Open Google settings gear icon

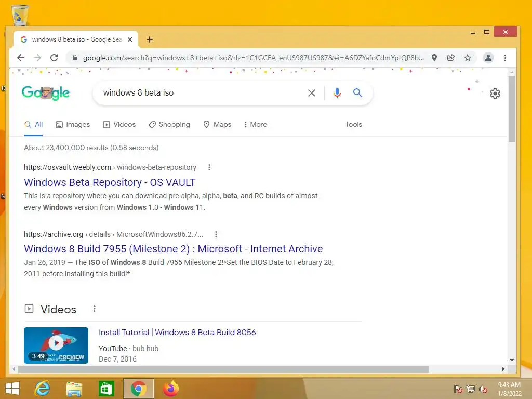(x=495, y=94)
